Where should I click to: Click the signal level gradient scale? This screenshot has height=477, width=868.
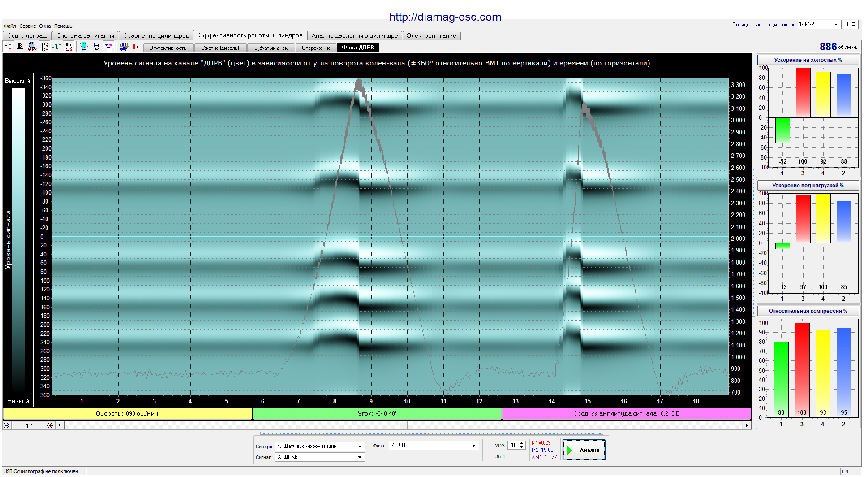pos(18,240)
